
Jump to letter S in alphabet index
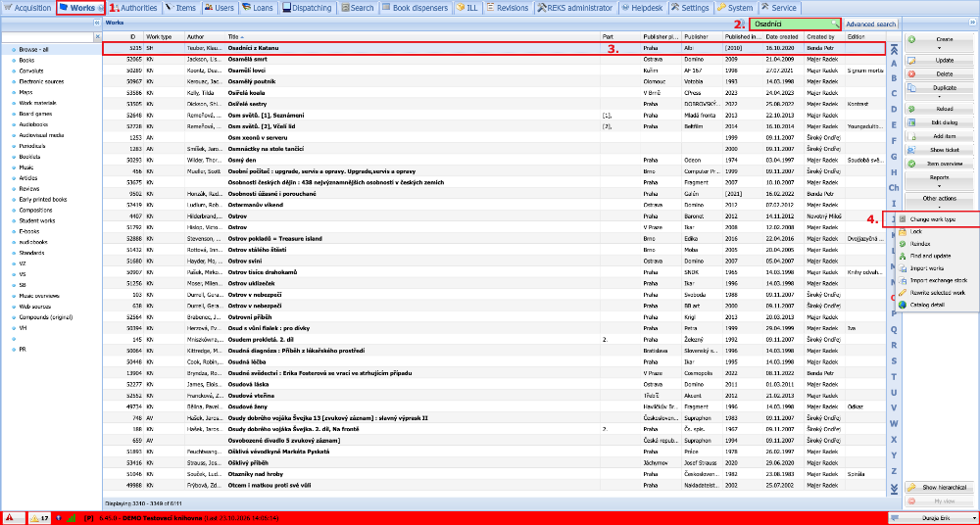(894, 361)
